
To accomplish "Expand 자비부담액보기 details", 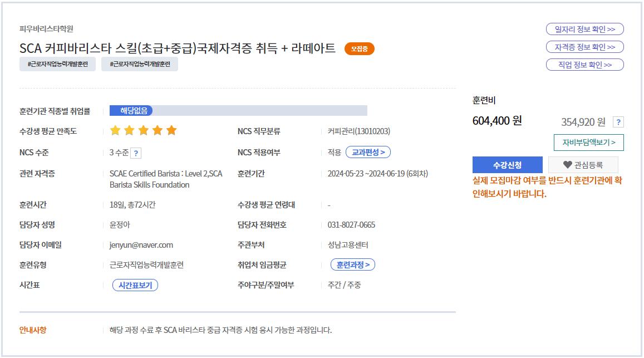I will coord(588,143).
